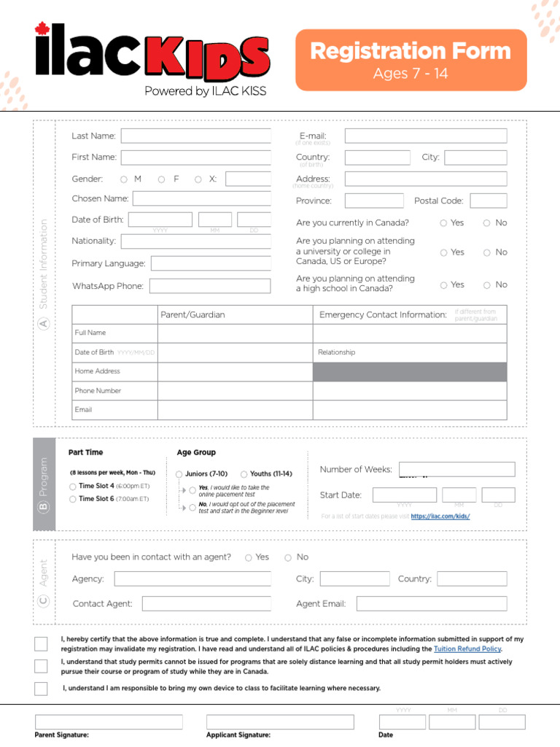The image size is (560, 747).
Task: Click the Date of Birth MM field
Action: [x=215, y=220]
